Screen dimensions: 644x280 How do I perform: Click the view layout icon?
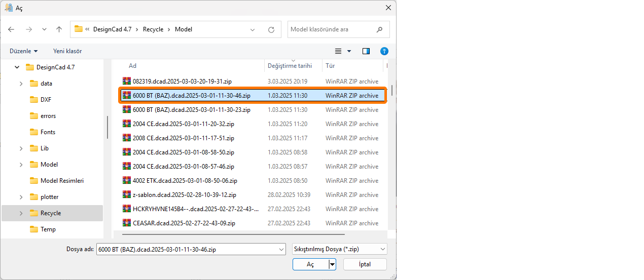point(338,51)
